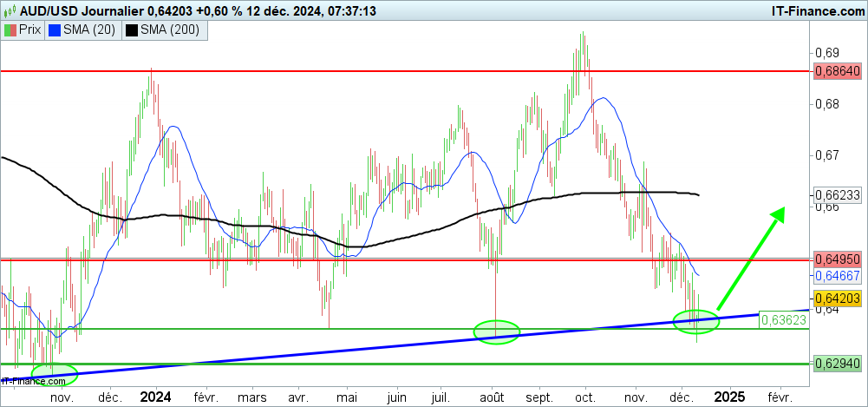
Task: Click the green ellipse at bottom left corner
Action: coord(53,374)
